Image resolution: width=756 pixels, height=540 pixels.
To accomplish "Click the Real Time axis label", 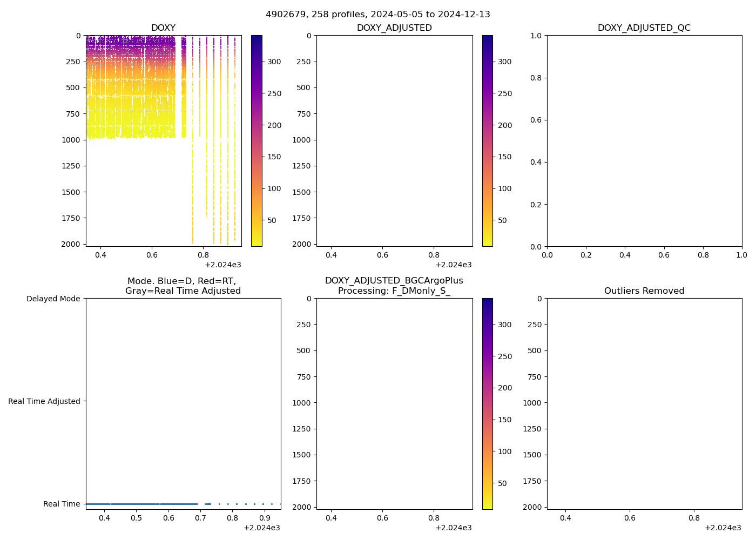I will coord(62,504).
